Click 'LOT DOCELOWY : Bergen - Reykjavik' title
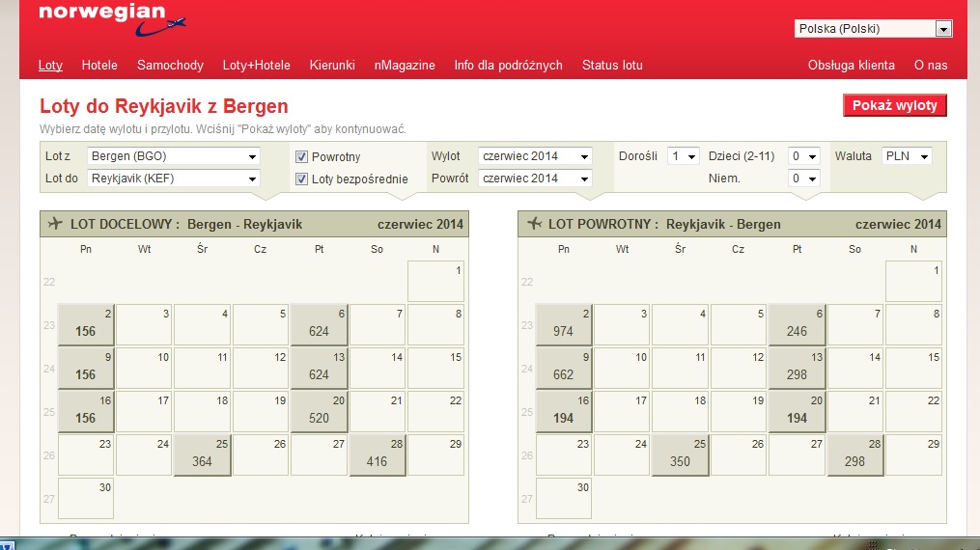Viewport: 980px width, 550px height. click(186, 224)
